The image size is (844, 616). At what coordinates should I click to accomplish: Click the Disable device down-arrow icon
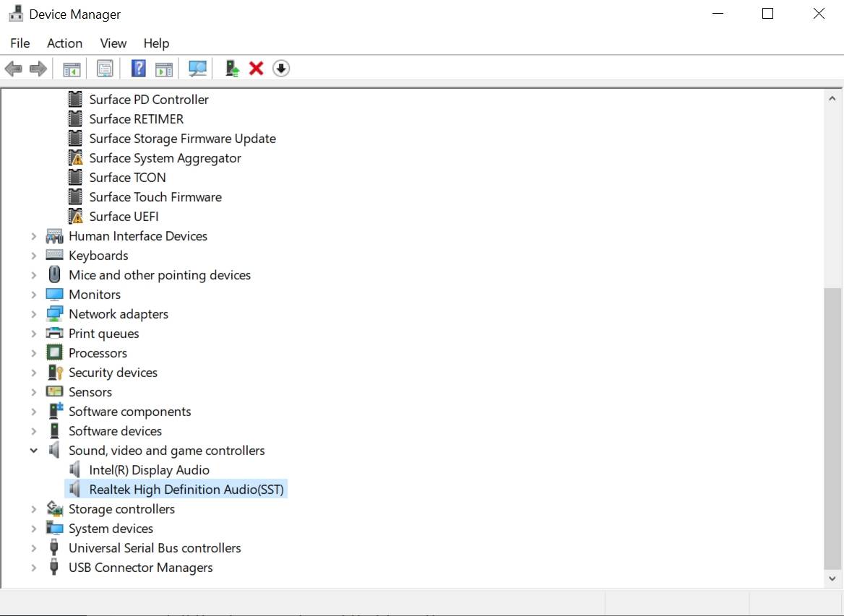[281, 69]
